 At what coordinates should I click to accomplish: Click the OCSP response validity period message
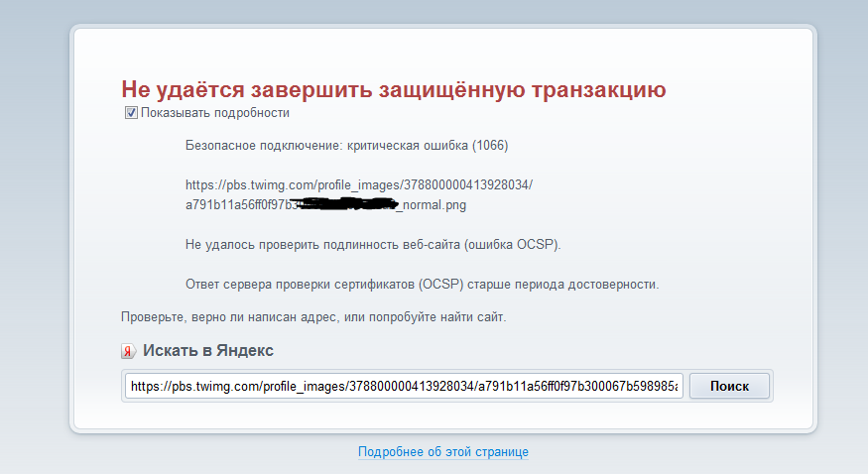(422, 285)
